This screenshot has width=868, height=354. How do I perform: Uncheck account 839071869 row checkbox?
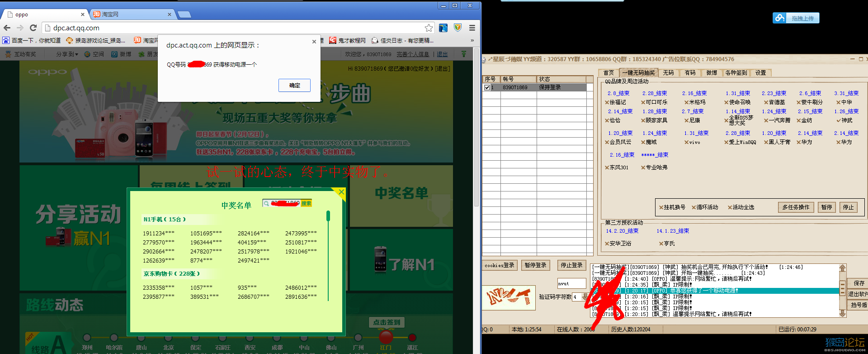coord(487,87)
